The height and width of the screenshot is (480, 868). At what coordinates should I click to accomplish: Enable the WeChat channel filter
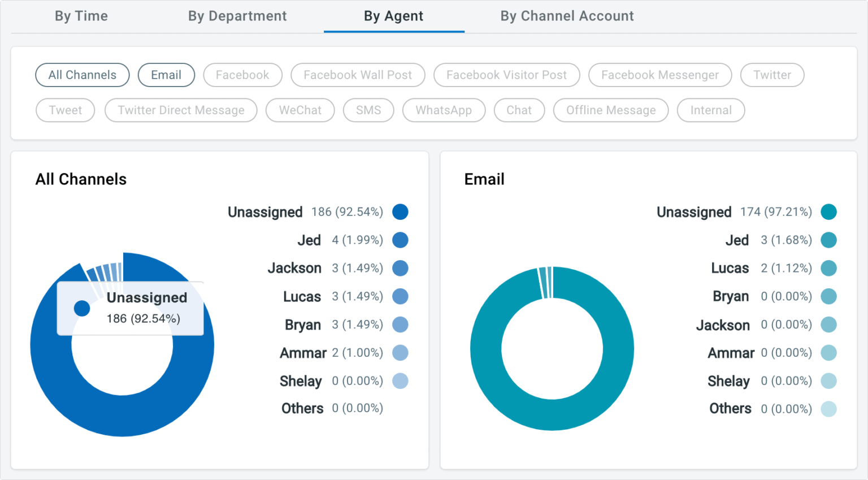(300, 110)
